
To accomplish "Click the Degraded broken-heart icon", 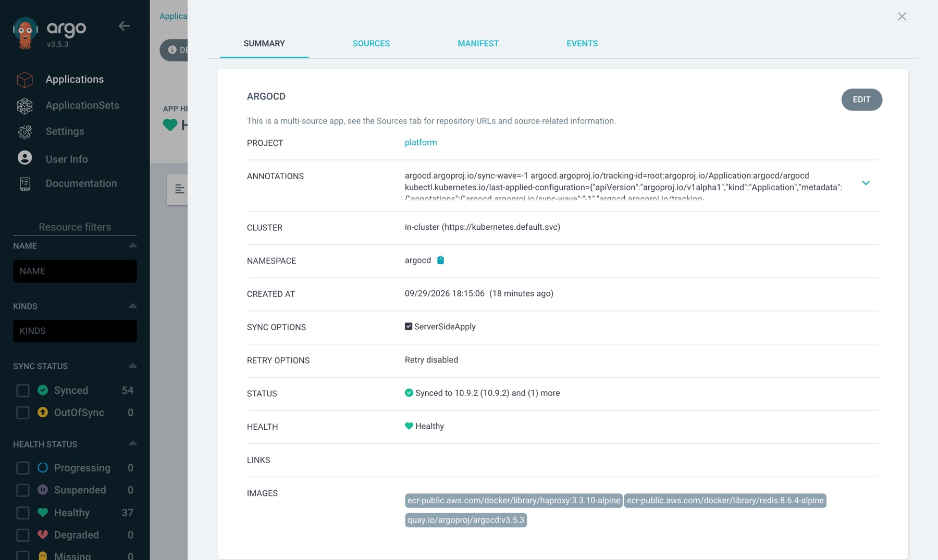I will click(43, 534).
